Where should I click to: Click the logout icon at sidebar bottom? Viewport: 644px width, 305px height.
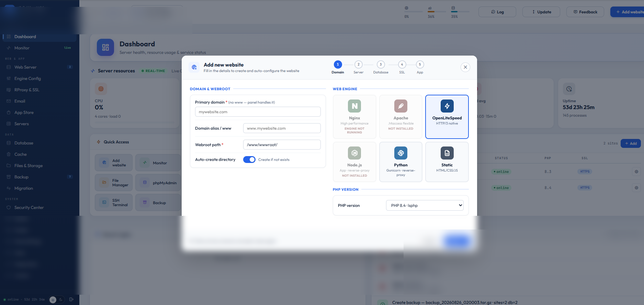pos(71,300)
